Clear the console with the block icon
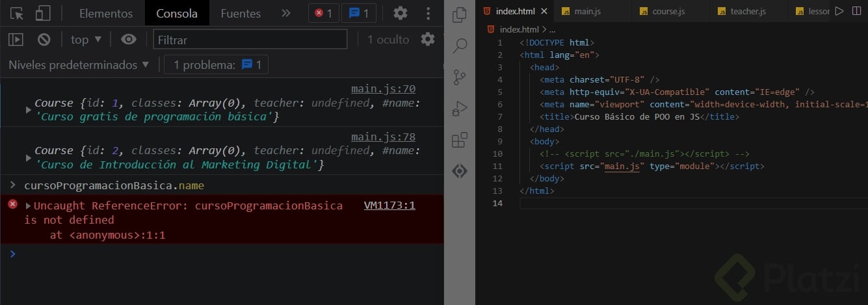This screenshot has height=305, width=868. pyautogui.click(x=44, y=40)
